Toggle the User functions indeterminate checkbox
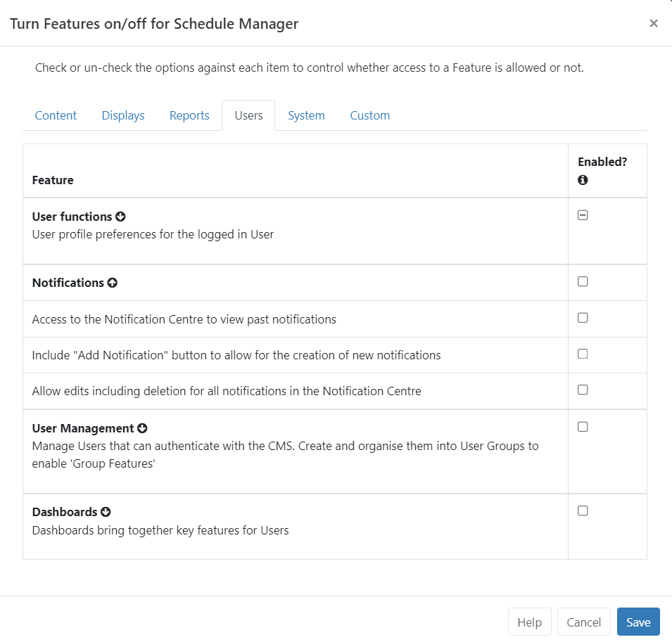672x642 pixels. [x=583, y=216]
